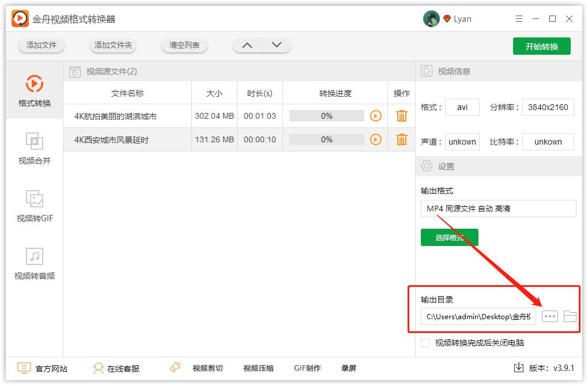Delete 4K航拍美丽的湖滨城市 using its trash icon
The image size is (588, 386).
pos(401,116)
